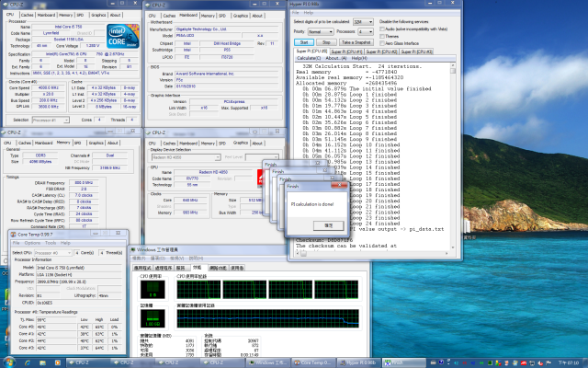Switch to Task Manager 應用程式 (Applications) tab
This screenshot has height=368, width=588.
[143, 268]
